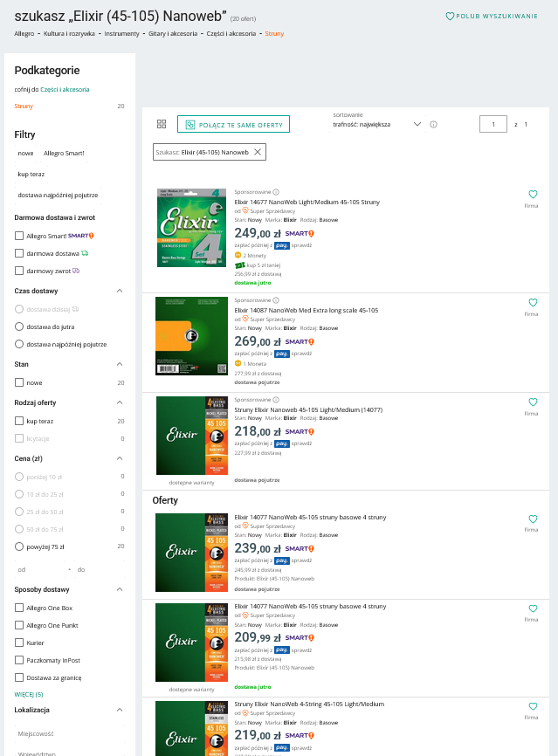This screenshot has height=756, width=558.
Task: Check Dostawa za granicę checkbox
Action: pos(19,677)
